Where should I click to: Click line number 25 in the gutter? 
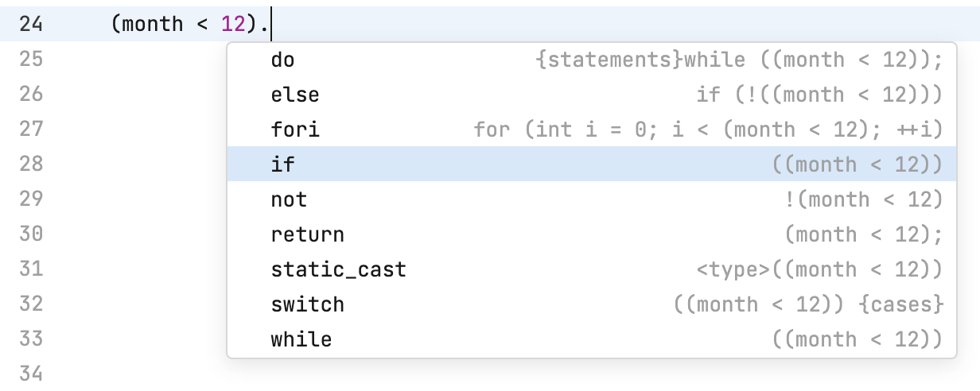(x=31, y=59)
